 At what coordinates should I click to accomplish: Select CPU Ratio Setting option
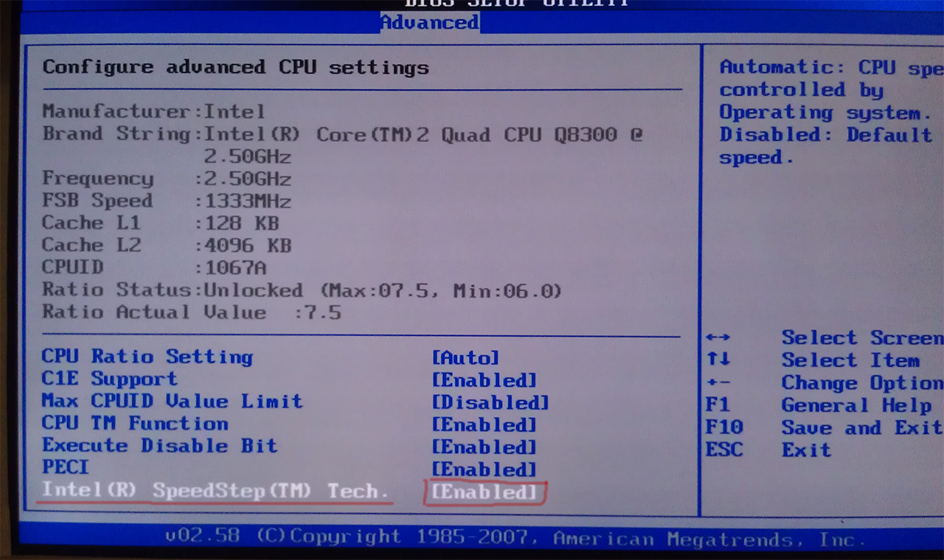(147, 357)
